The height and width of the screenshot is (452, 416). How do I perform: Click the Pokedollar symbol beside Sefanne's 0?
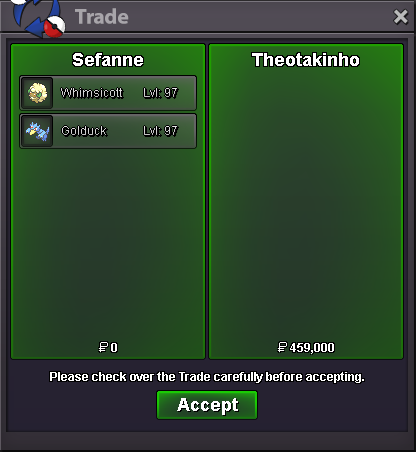coord(103,347)
